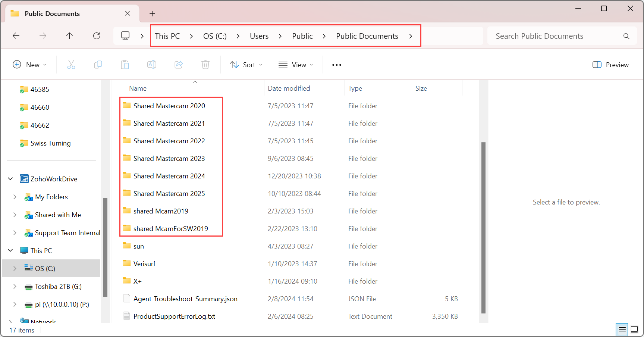Select the Verisurf folder
644x337 pixels.
[144, 263]
